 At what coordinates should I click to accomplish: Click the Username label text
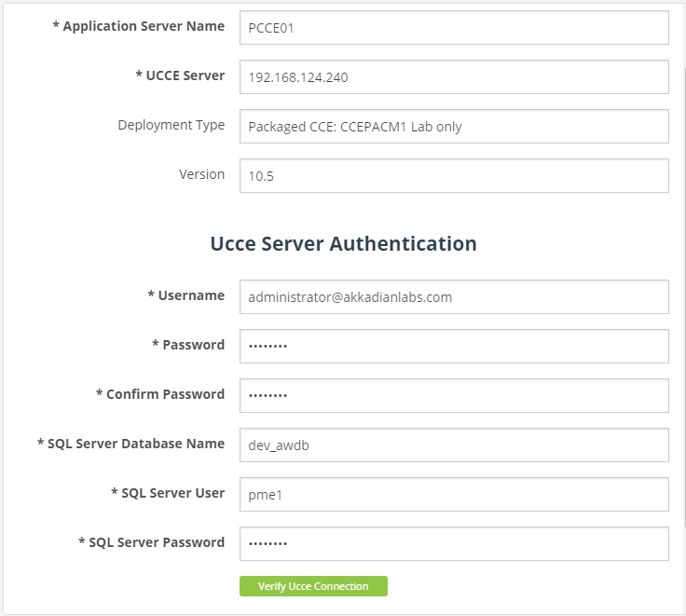[190, 295]
